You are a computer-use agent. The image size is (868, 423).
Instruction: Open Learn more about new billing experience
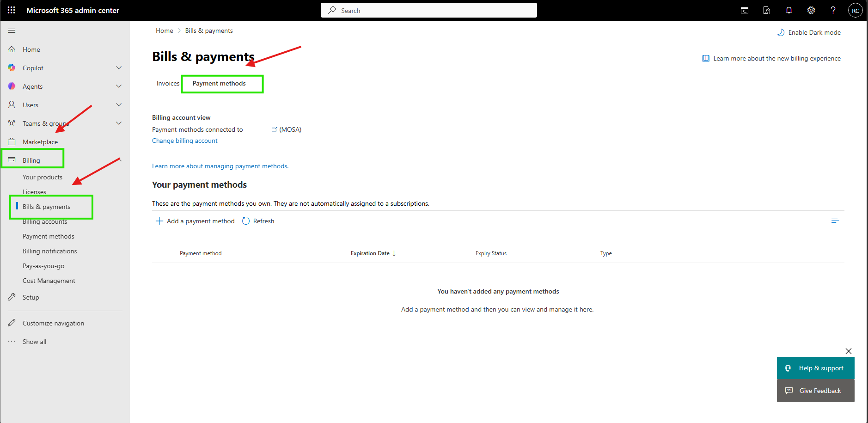click(x=777, y=58)
